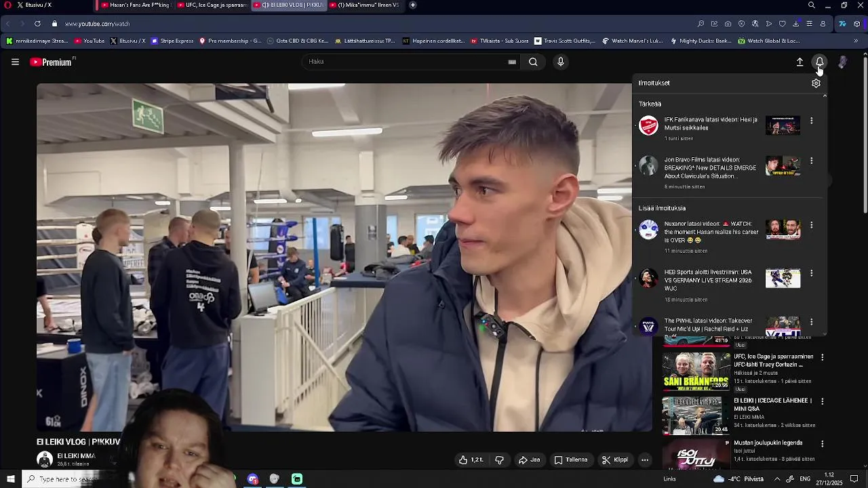Expand hidden bookmarks chevron

(x=856, y=41)
